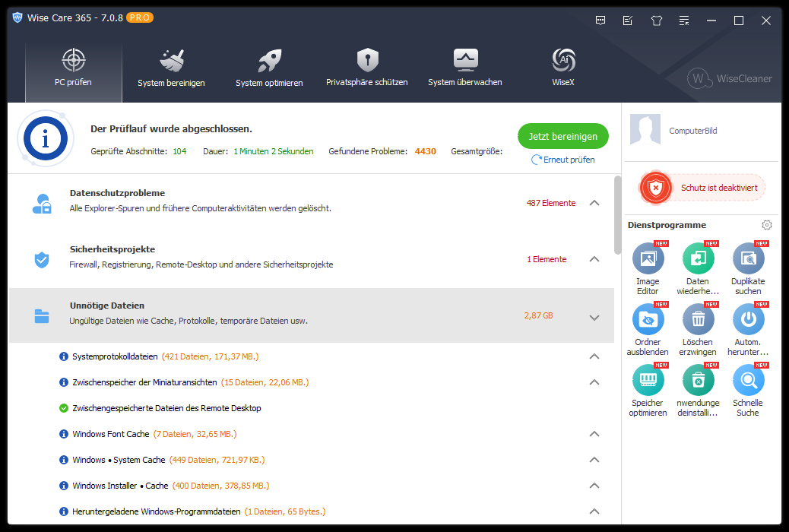Click the Systemprotokolldateien row text
The height and width of the screenshot is (532, 789).
click(x=115, y=356)
